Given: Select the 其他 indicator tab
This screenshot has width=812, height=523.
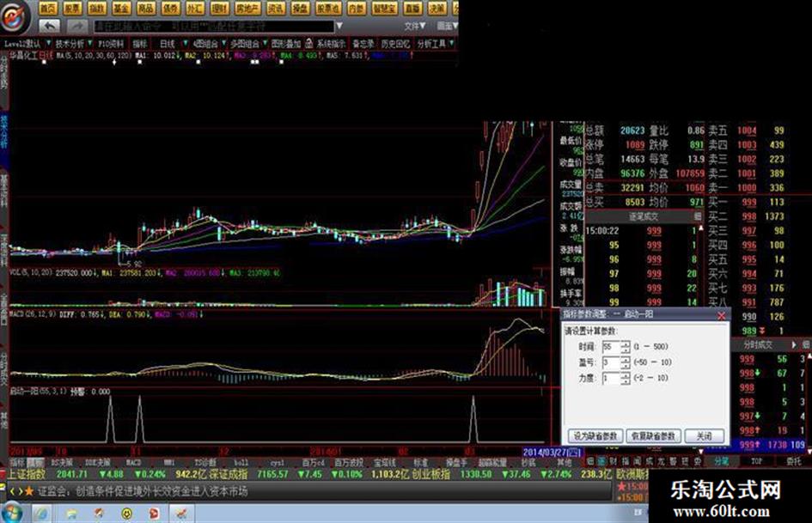Looking at the screenshot, I should (564, 462).
